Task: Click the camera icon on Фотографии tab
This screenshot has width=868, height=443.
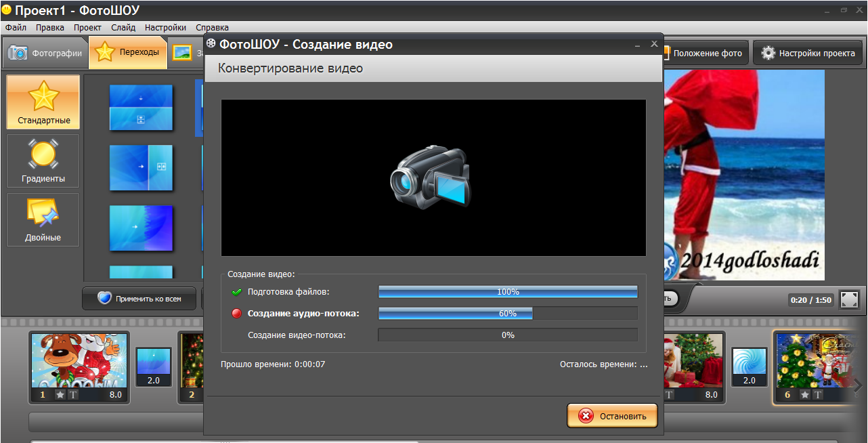Action: 18,53
